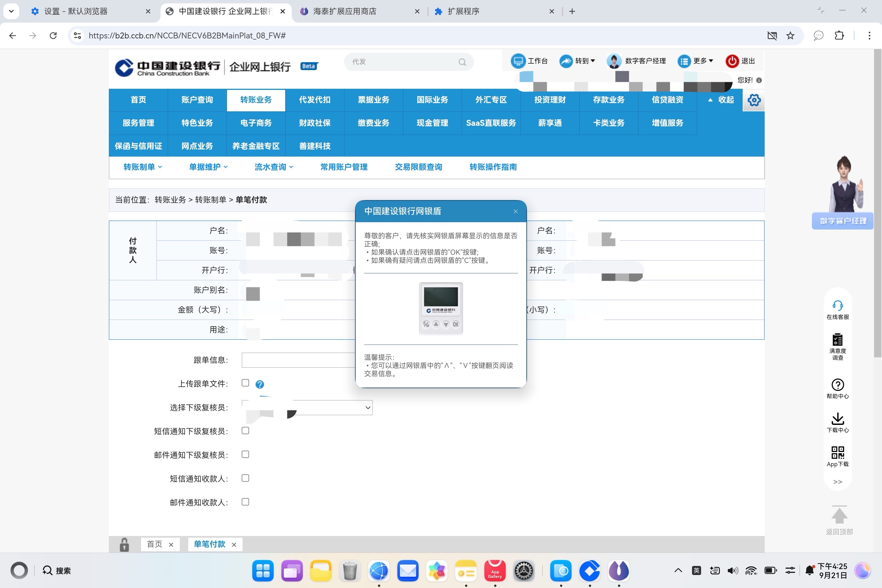Open 满意度调查 survey icon

(837, 340)
